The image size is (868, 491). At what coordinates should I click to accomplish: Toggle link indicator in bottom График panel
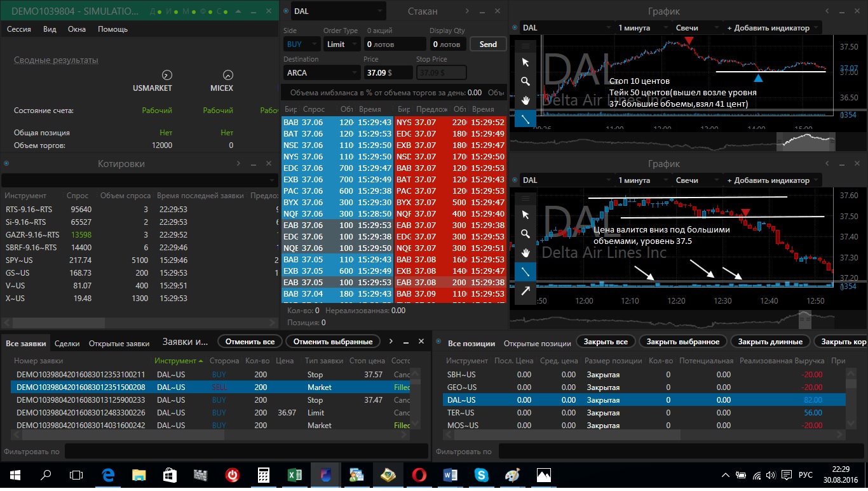[514, 180]
